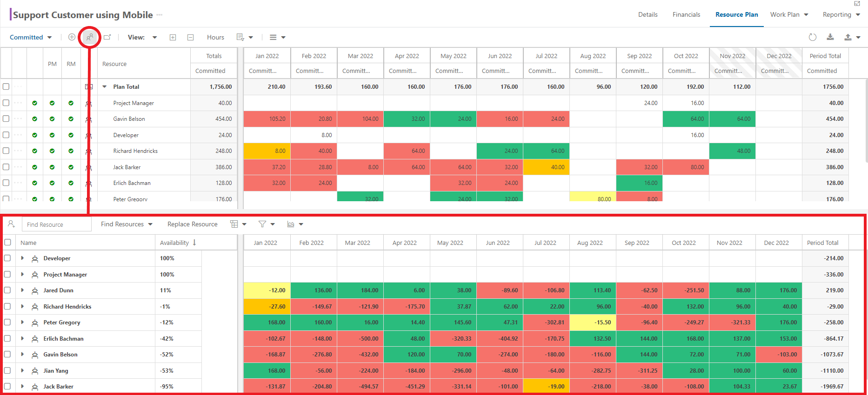This screenshot has height=395, width=868.
Task: Click the Replace Resource button
Action: (x=193, y=224)
